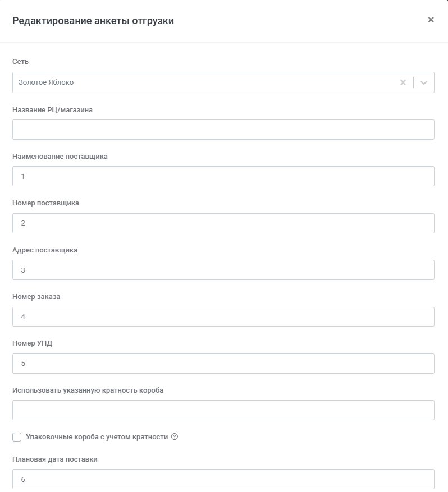The width and height of the screenshot is (448, 492).
Task: Click the 'Использовать указанную кратность короба' label
Action: 88,390
